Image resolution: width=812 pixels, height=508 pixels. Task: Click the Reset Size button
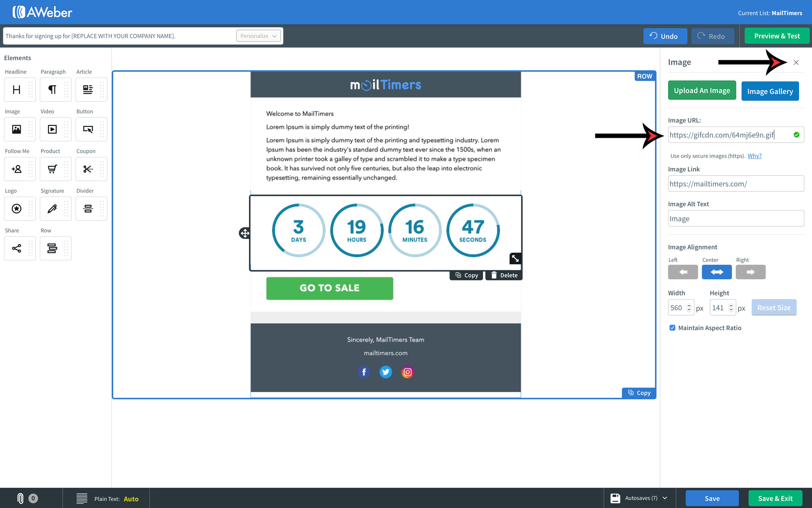click(x=774, y=308)
